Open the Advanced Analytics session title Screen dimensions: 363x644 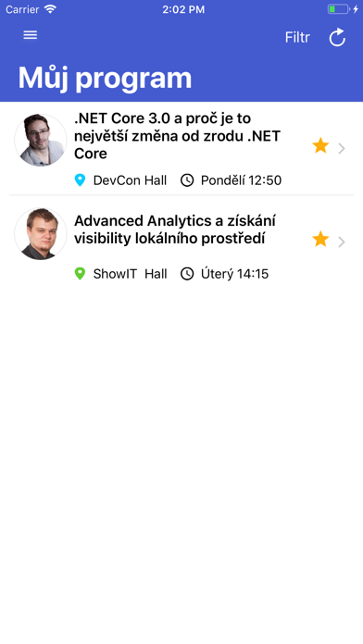point(175,229)
